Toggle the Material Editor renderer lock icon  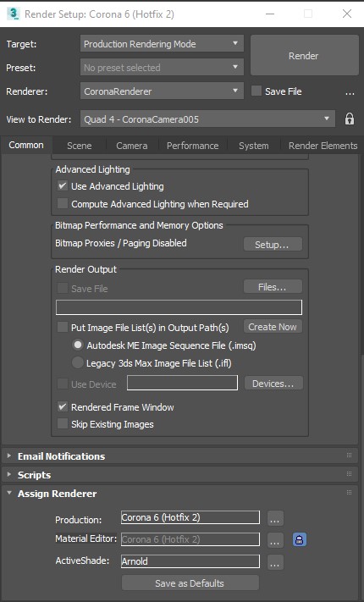point(300,539)
